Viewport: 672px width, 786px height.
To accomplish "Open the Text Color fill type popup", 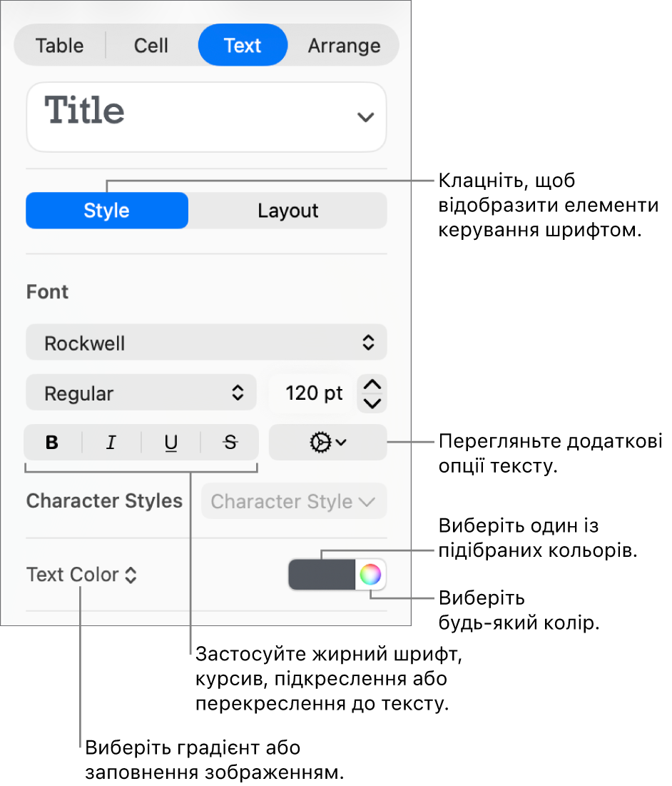I will click(81, 575).
